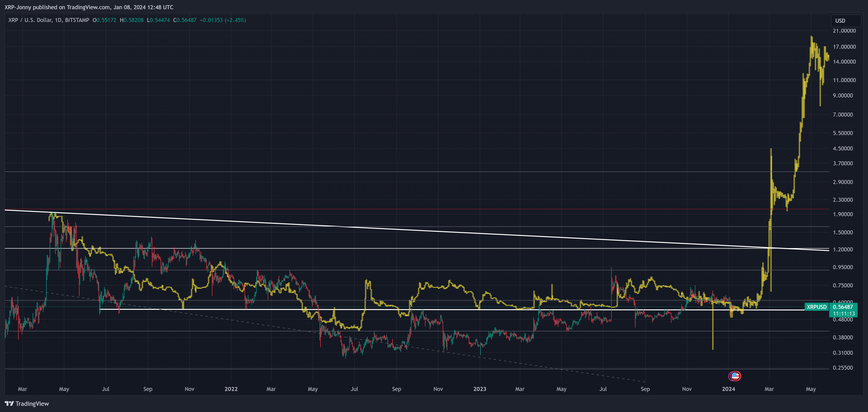Click the Close value 0.56487
Viewport: 868px width, 412px height.
pyautogui.click(x=187, y=20)
